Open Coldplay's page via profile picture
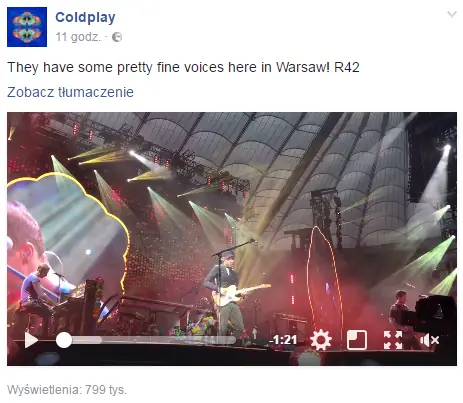This screenshot has width=463, height=403. pos(27,27)
